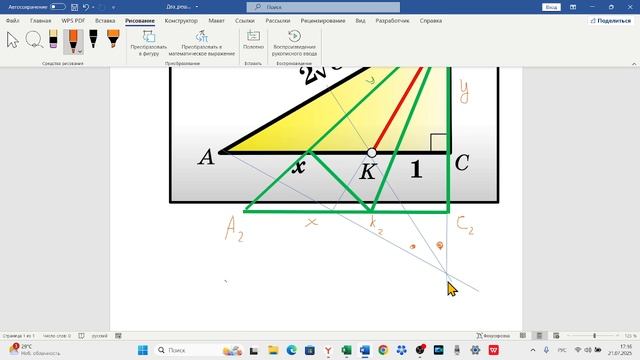This screenshot has height=360, width=640.
Task: Switch to Web Layout view
Action: click(x=556, y=336)
